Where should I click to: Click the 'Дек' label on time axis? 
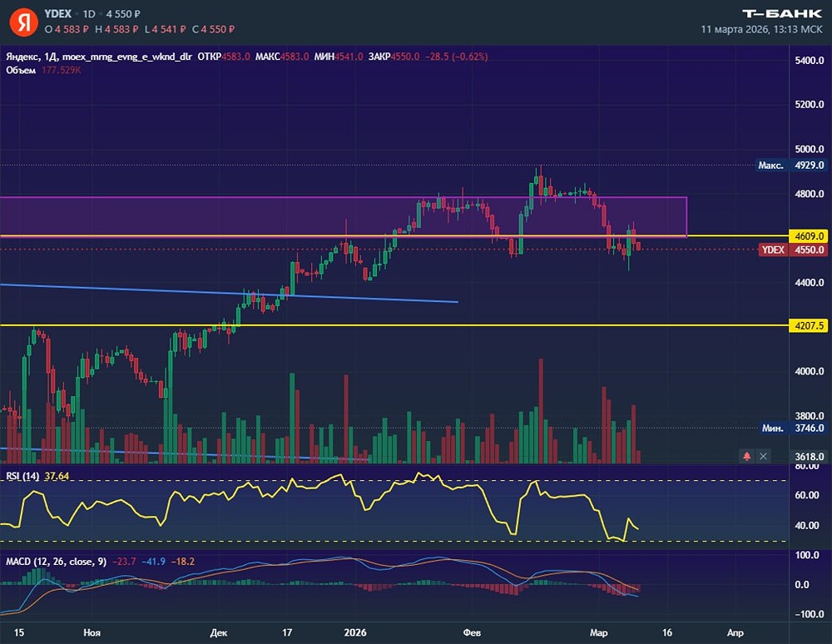pyautogui.click(x=218, y=632)
